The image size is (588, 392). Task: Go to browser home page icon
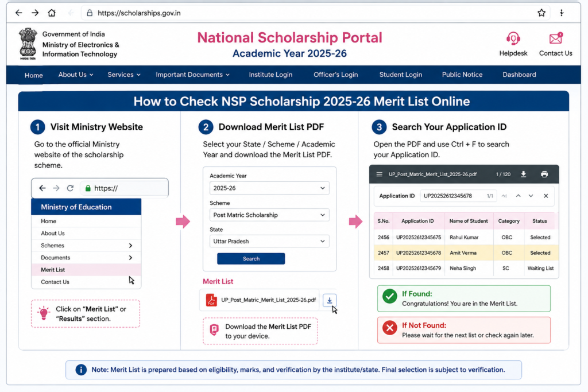pyautogui.click(x=52, y=13)
